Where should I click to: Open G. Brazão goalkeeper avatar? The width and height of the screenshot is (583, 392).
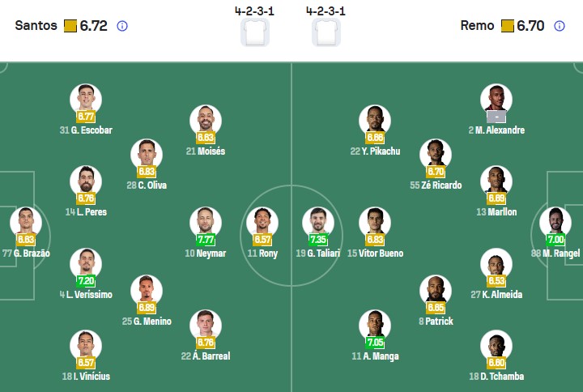(25, 222)
